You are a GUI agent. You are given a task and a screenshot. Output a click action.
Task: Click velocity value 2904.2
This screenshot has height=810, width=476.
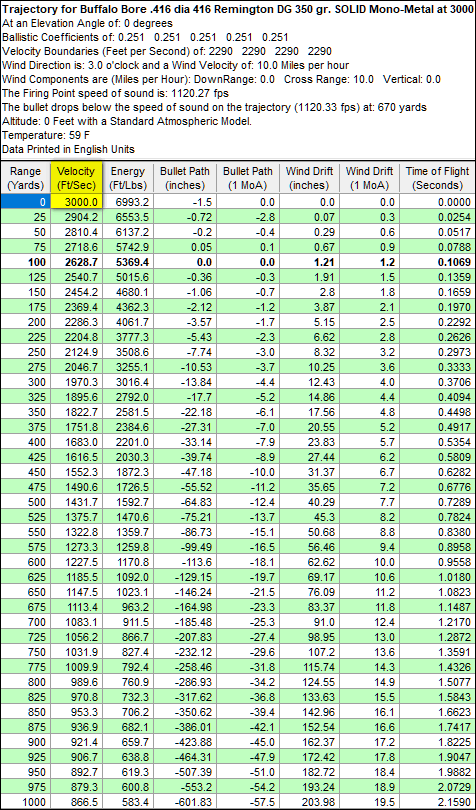tap(76, 218)
